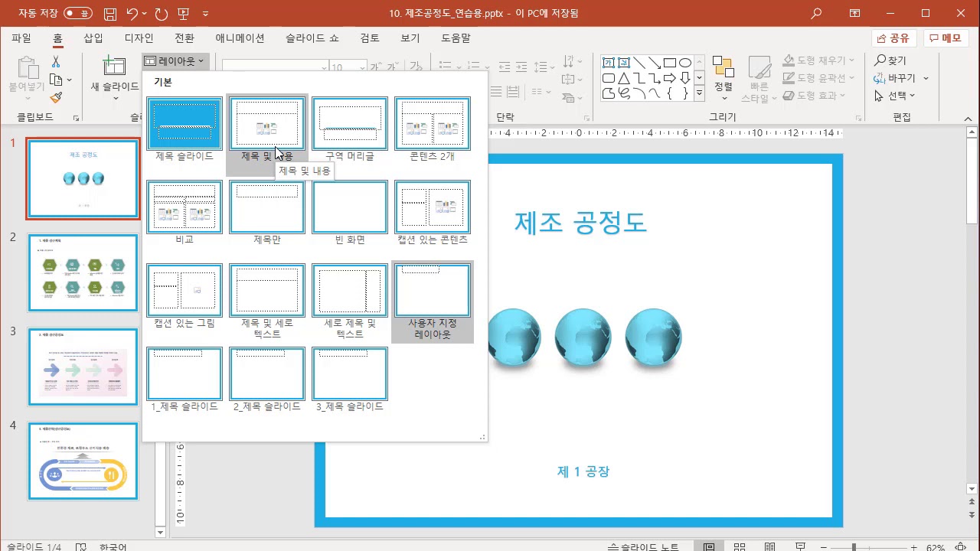Click the 새 슬라이드 new slide icon
The height and width of the screenshot is (551, 980).
(x=114, y=67)
